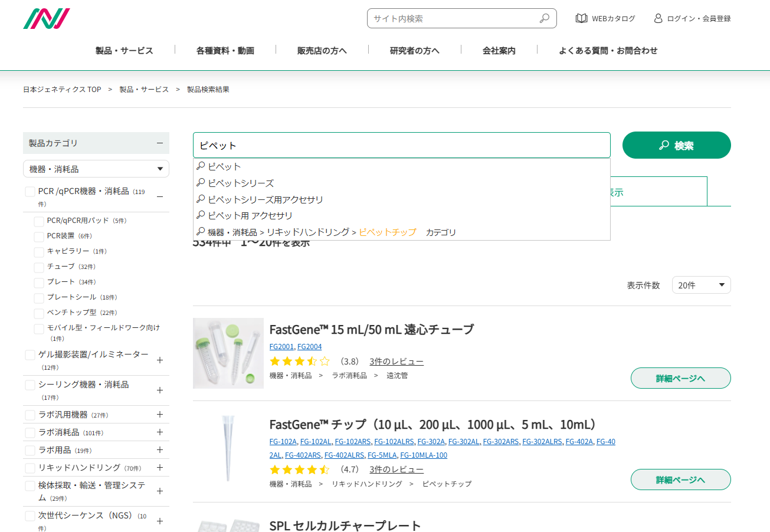Click FG-10MLA-100 product code link

coord(424,455)
